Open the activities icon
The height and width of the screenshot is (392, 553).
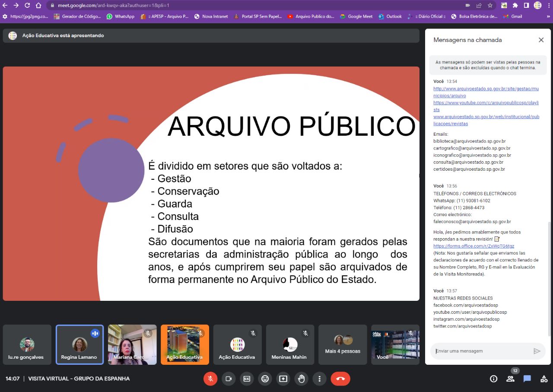pos(544,379)
